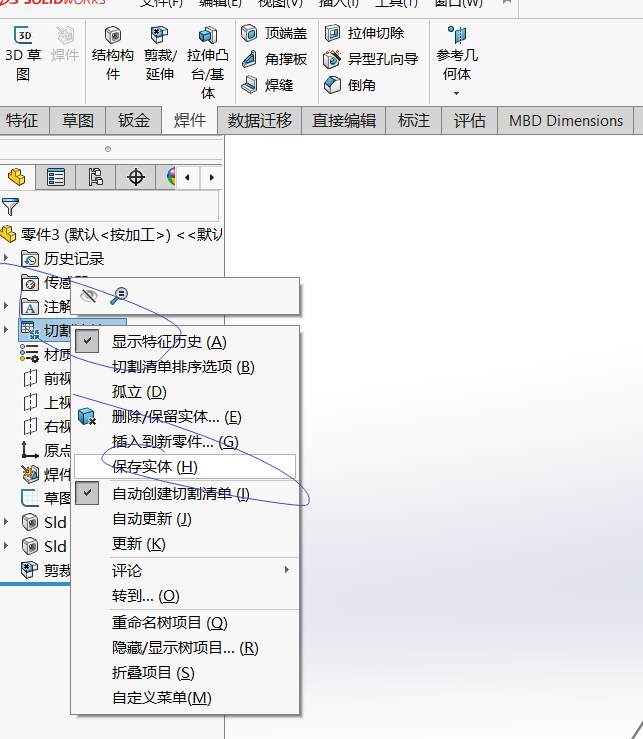Select the 传感器 sensors folder icon
The width and height of the screenshot is (643, 739).
pos(30,283)
